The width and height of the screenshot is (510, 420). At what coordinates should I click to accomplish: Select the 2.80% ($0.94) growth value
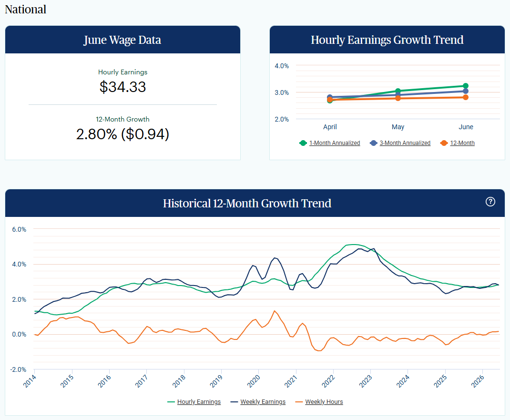122,134
